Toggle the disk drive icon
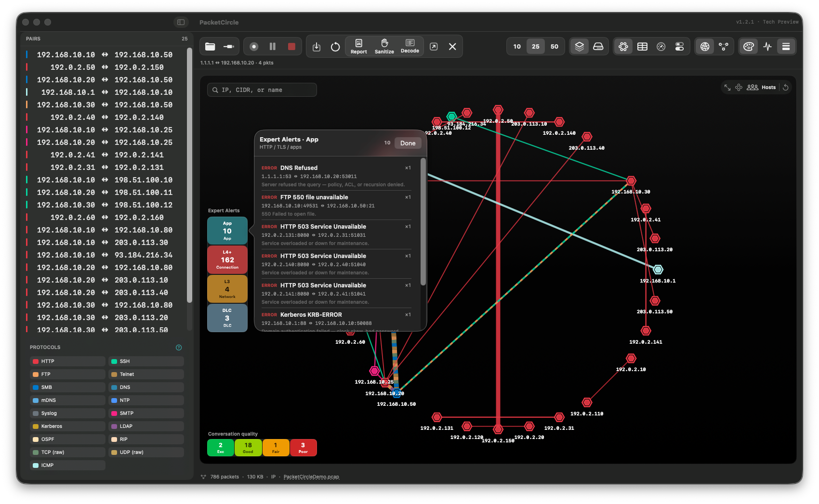The width and height of the screenshot is (819, 504). tap(598, 47)
